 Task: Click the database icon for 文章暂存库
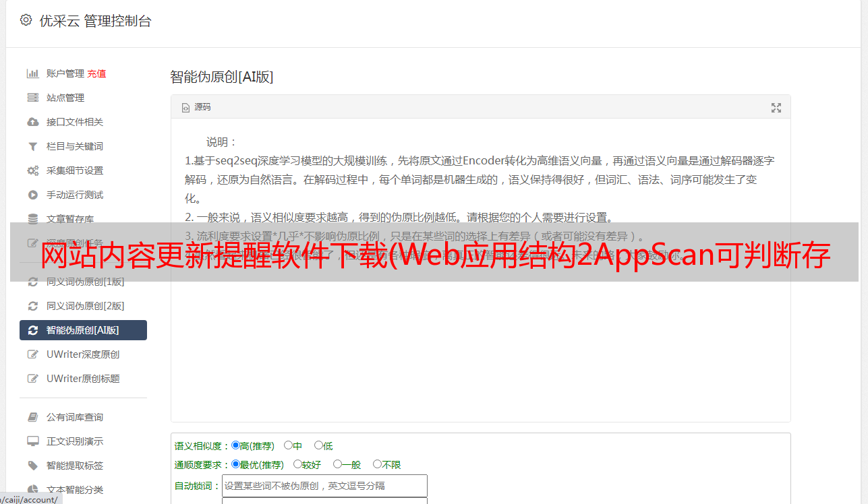tap(32, 219)
